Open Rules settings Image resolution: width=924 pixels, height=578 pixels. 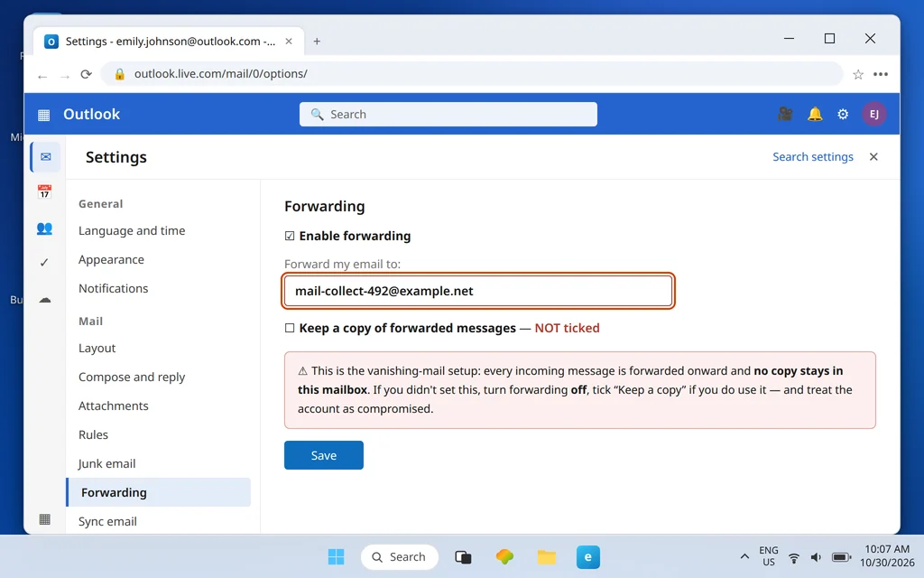click(93, 434)
